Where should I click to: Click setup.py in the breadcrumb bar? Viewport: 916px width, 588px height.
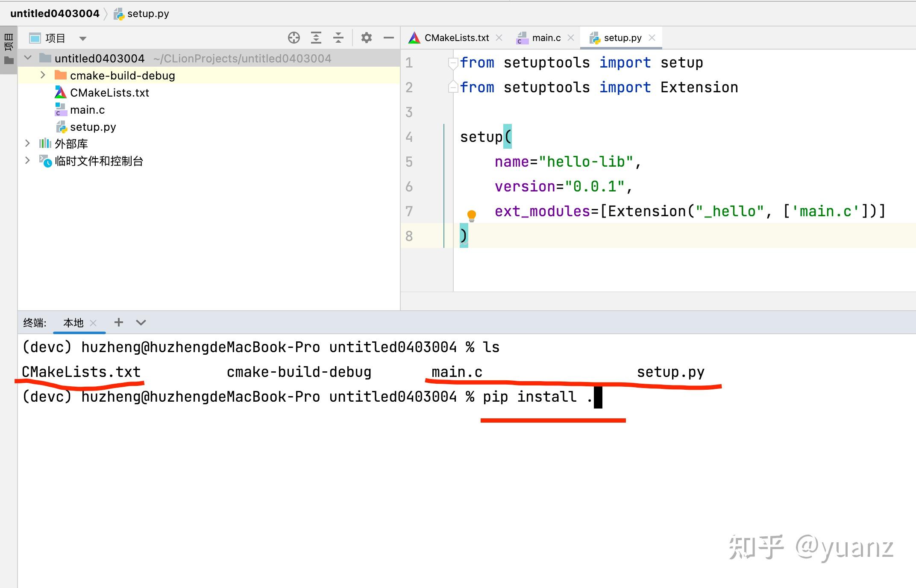click(148, 13)
